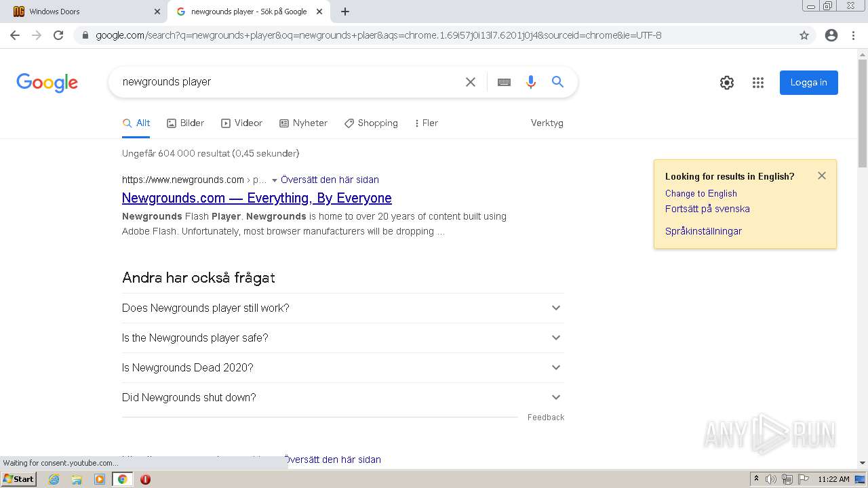This screenshot has width=868, height=488.
Task: Click the 11:22 AM taskbar clock
Action: pos(833,479)
